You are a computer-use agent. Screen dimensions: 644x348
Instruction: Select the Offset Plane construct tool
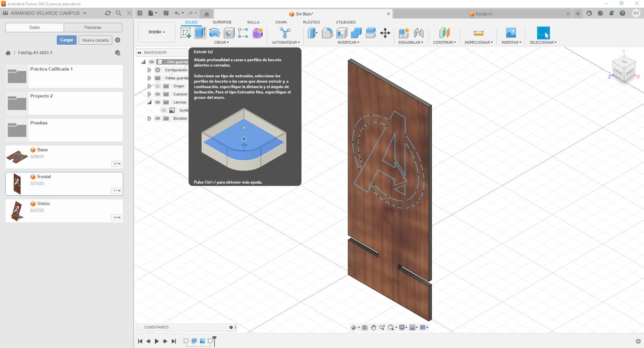click(x=444, y=33)
